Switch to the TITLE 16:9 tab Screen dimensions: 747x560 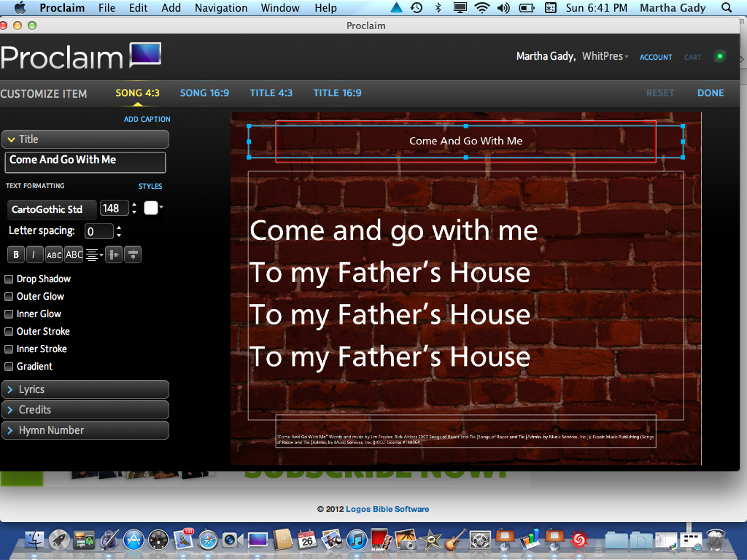coord(337,93)
